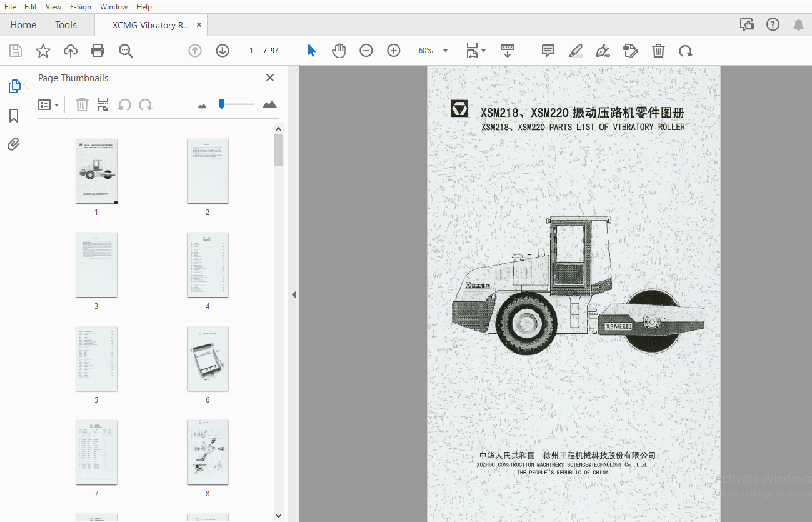Go to next page arrow
Image resolution: width=812 pixels, height=522 pixels.
[x=223, y=51]
